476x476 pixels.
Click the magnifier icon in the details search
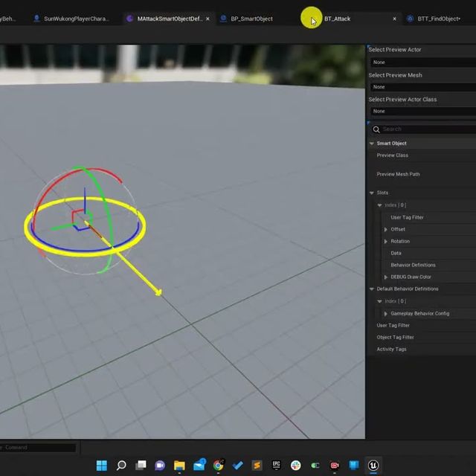376,129
